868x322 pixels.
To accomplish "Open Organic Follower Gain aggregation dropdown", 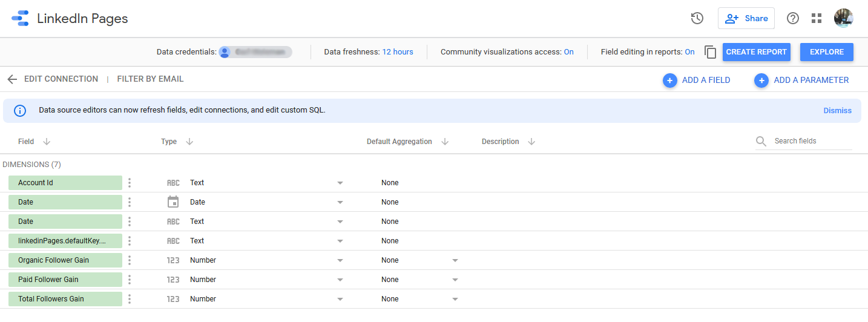I will [x=455, y=260].
